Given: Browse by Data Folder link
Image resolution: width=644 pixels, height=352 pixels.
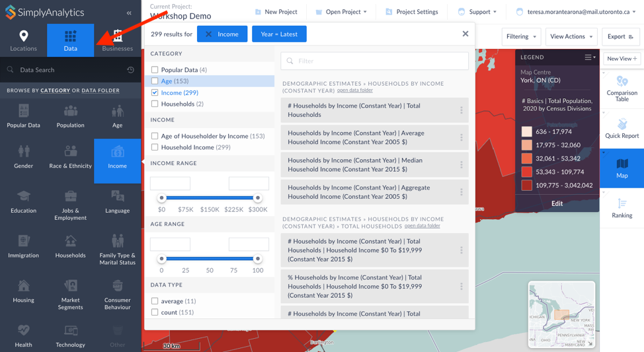Looking at the screenshot, I should coord(101,90).
